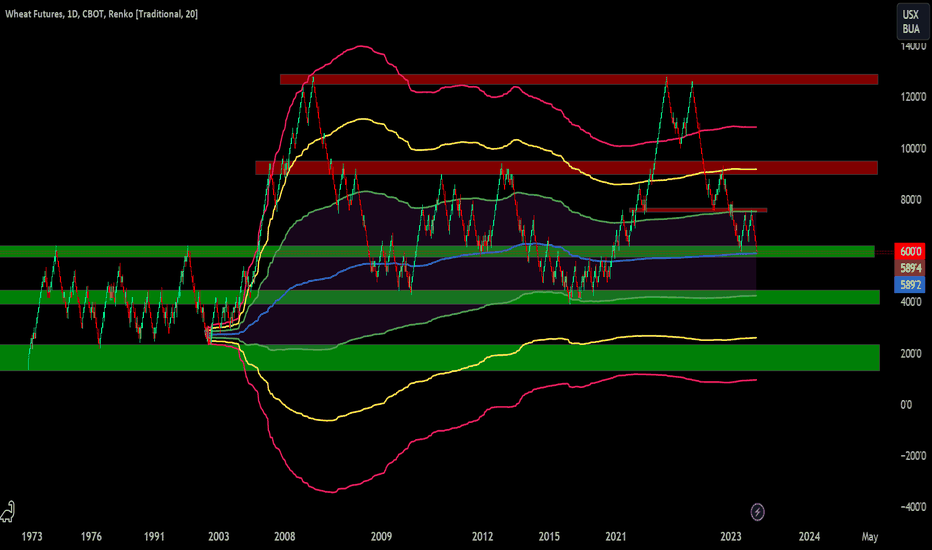Click the 1000'0 price axis label
932x550 pixels.
[913, 149]
